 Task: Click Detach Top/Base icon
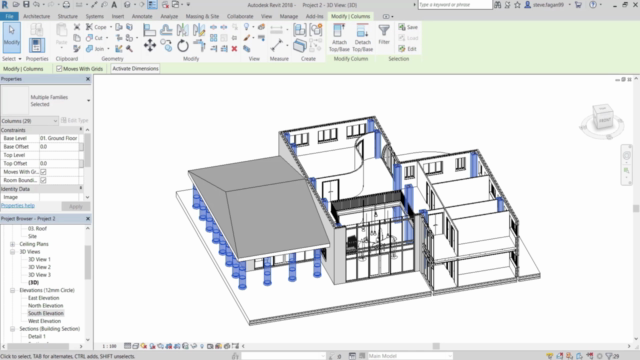pos(362,38)
